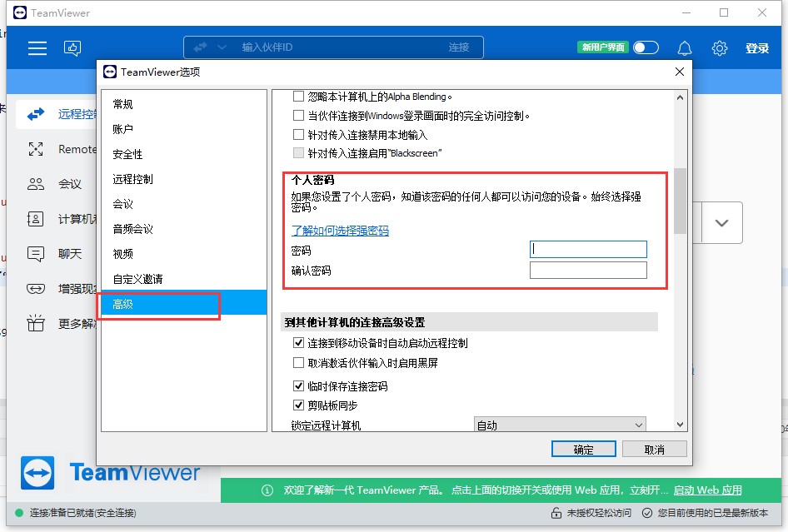Click the partner ID input field
Viewport: 788px width, 532px height.
(x=334, y=47)
